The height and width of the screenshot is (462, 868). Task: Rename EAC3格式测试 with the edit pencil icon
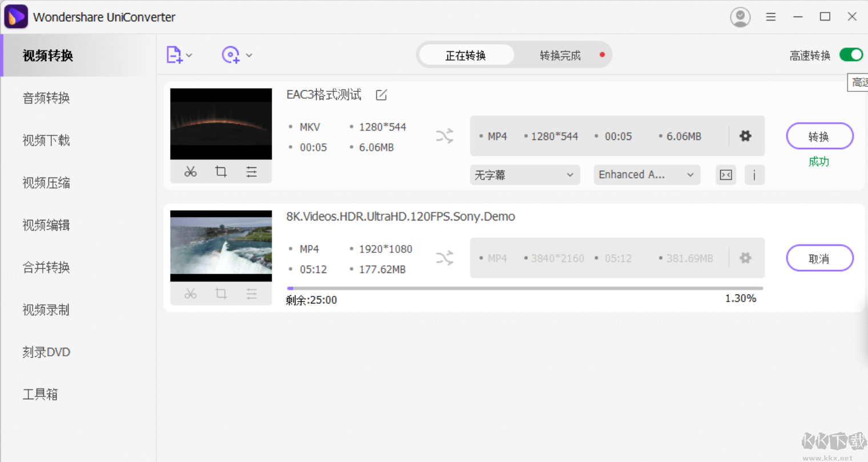[x=381, y=95]
